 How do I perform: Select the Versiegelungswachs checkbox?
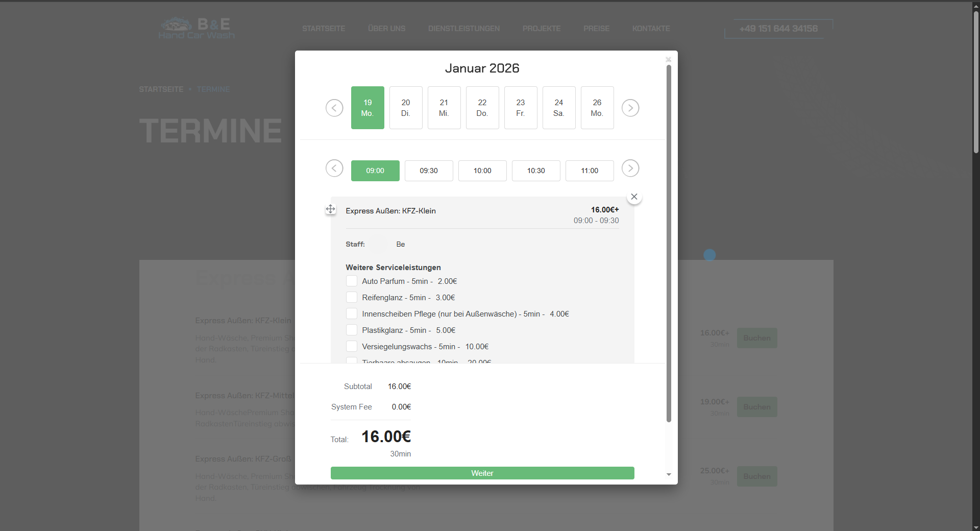(x=352, y=347)
